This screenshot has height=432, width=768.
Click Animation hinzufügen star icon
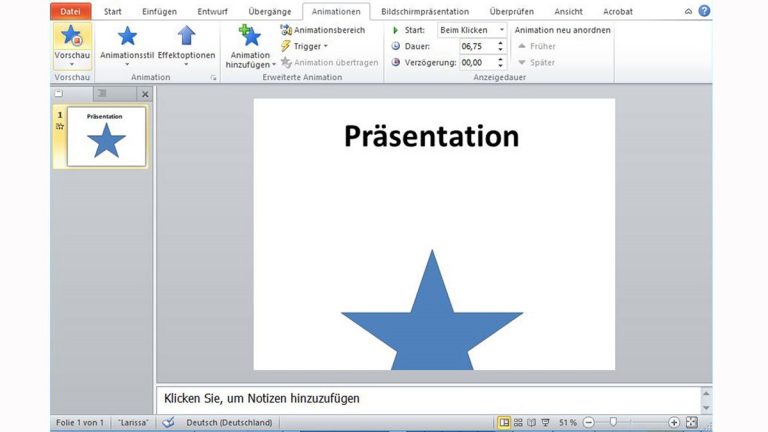(250, 38)
